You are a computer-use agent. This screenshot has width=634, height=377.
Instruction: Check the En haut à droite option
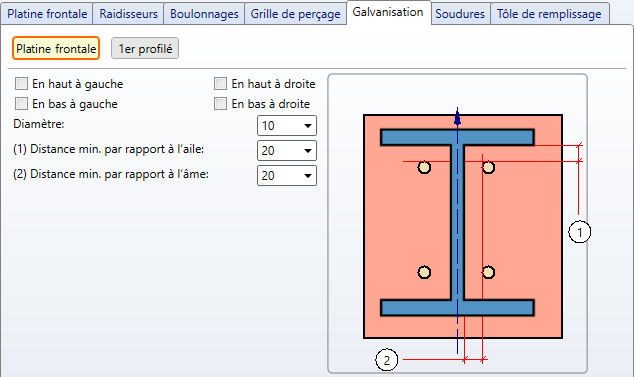pyautogui.click(x=220, y=84)
